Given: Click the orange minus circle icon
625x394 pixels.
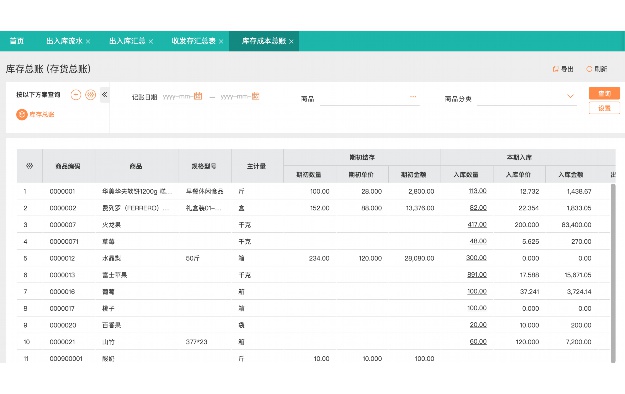Looking at the screenshot, I should (x=76, y=95).
